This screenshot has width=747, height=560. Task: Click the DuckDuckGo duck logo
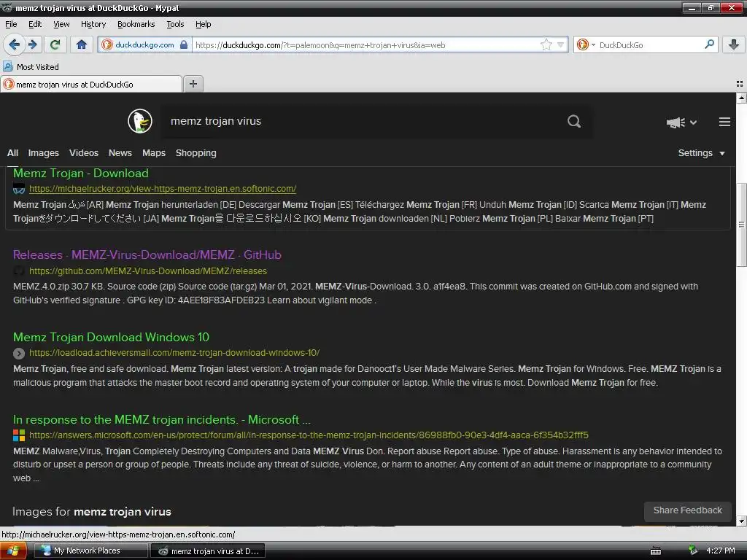pos(140,121)
